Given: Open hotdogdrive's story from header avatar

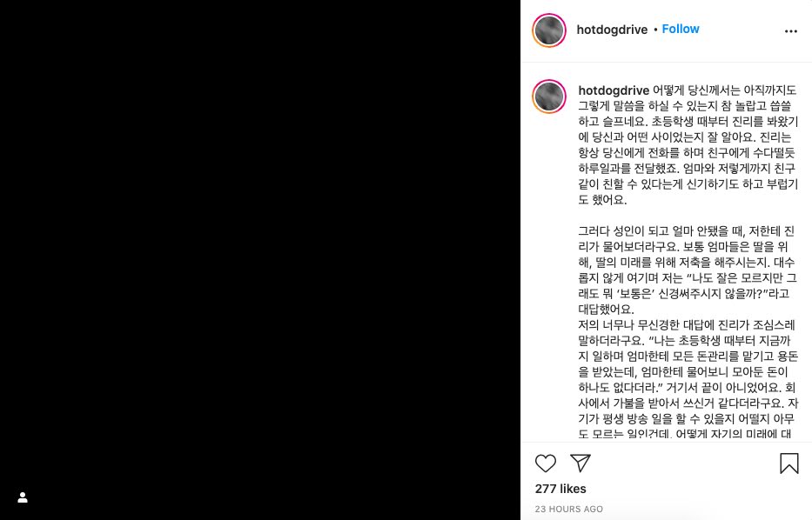Looking at the screenshot, I should pos(549,30).
